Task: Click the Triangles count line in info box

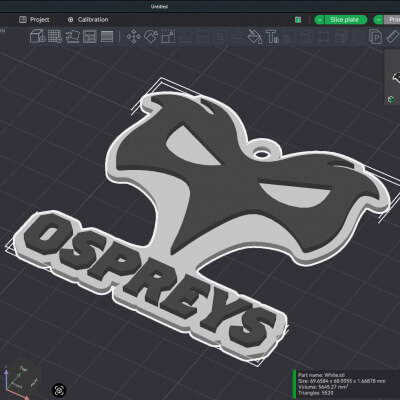Action: (315, 393)
